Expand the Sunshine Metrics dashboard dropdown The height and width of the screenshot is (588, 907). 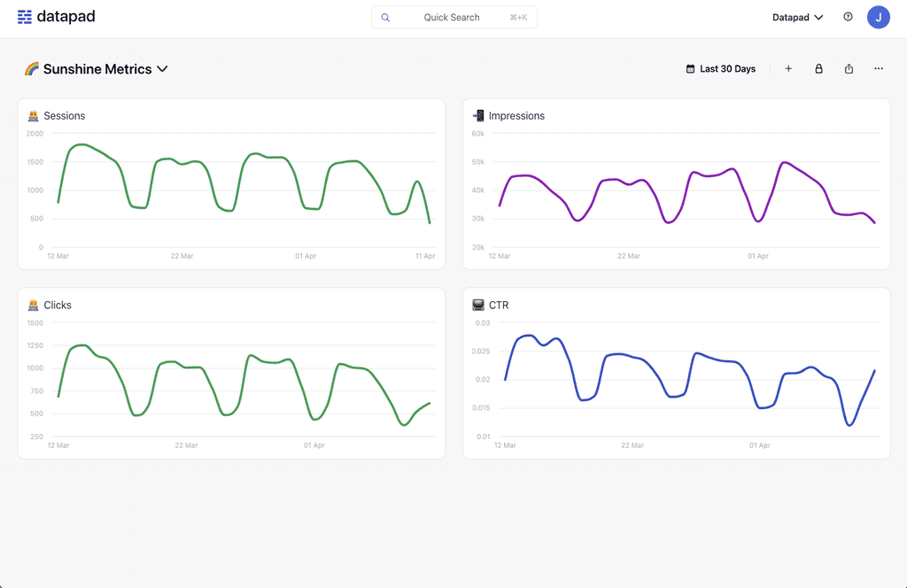(x=162, y=68)
